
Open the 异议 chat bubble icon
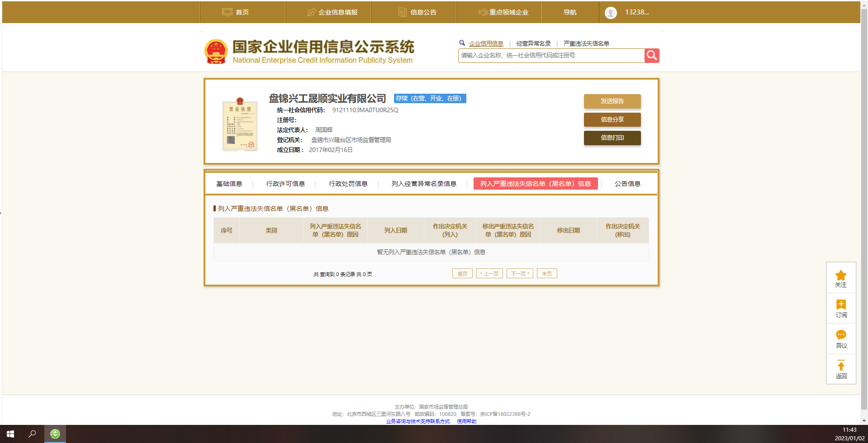(841, 335)
